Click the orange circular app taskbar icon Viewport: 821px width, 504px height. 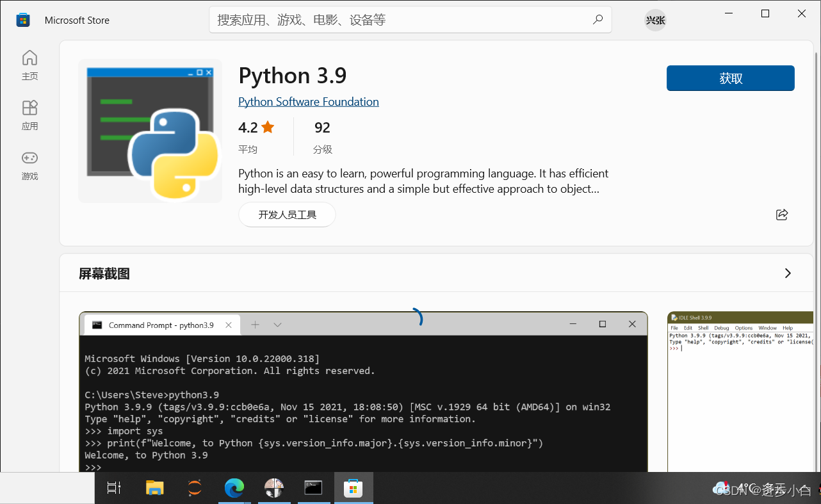pos(195,488)
